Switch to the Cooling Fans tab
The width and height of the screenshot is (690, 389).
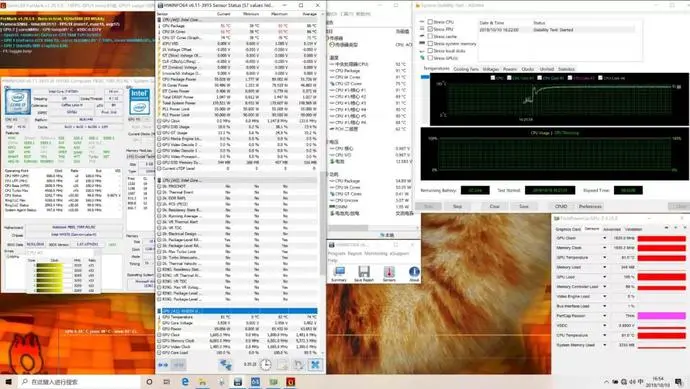pos(466,69)
